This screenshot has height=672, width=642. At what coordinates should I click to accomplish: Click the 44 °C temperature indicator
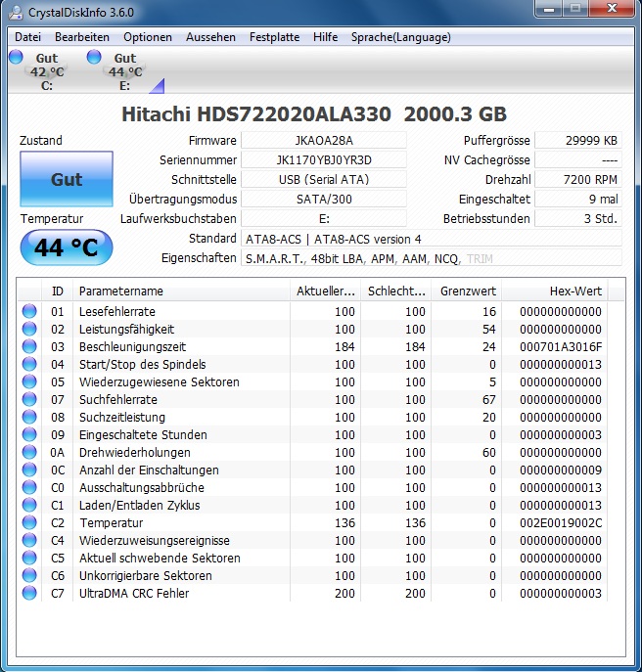[67, 247]
